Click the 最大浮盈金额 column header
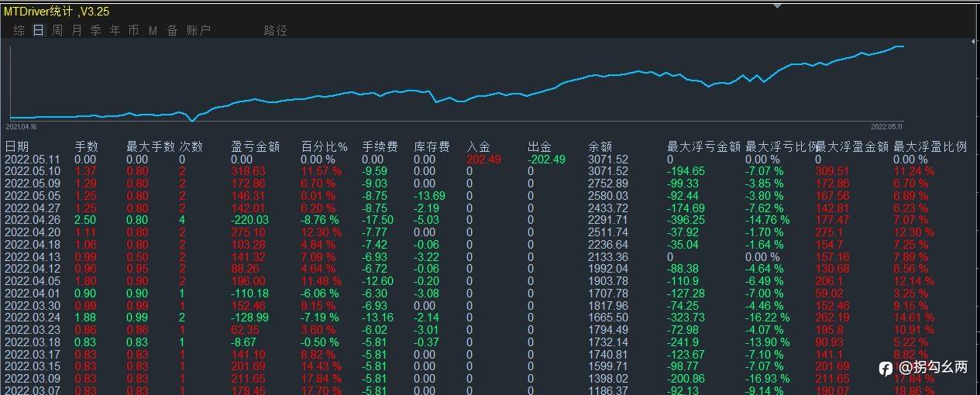Screen dimensions: 980x395 pyautogui.click(x=852, y=146)
